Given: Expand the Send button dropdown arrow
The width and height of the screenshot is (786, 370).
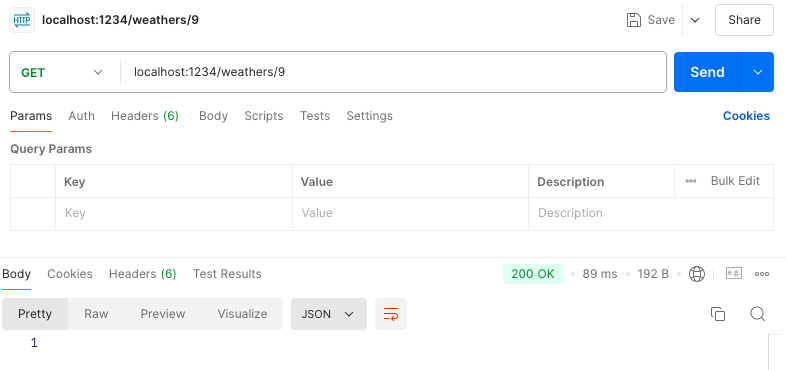Looking at the screenshot, I should (x=757, y=72).
